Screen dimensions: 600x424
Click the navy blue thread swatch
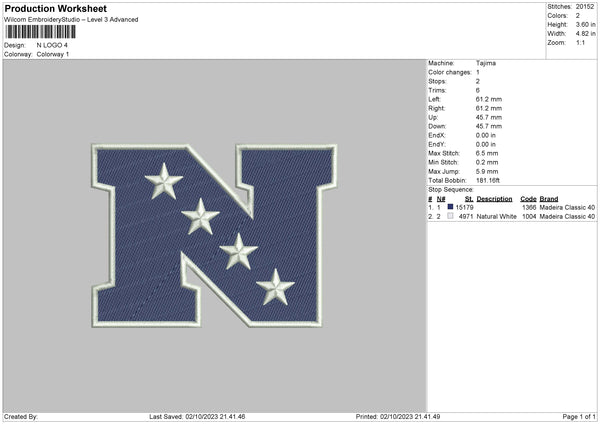tap(450, 207)
